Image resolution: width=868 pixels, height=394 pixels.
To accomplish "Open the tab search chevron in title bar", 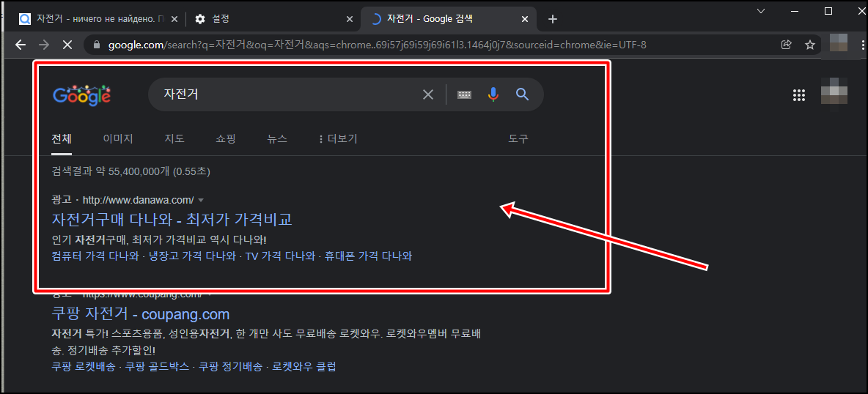I will pos(761,10).
